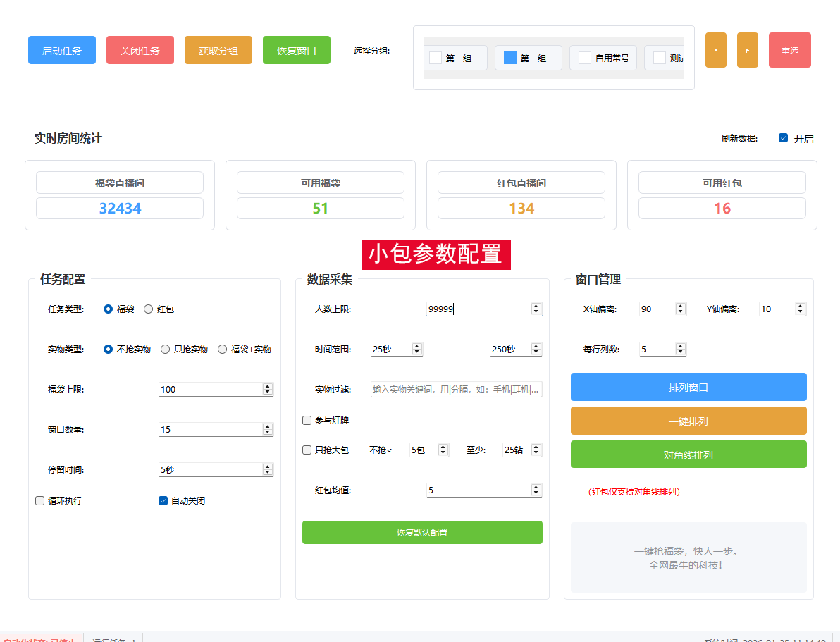Select 红包 task type radio
The image size is (840, 642).
[x=149, y=309]
